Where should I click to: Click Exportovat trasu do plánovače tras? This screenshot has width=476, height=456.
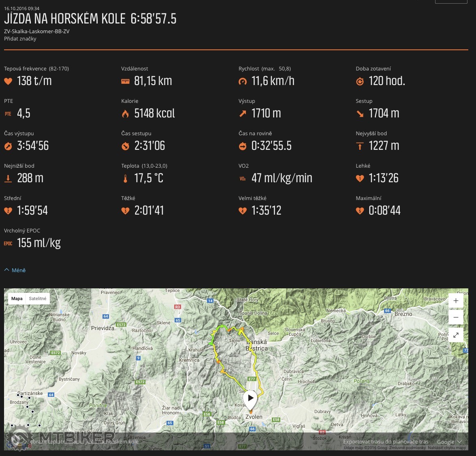click(x=386, y=442)
